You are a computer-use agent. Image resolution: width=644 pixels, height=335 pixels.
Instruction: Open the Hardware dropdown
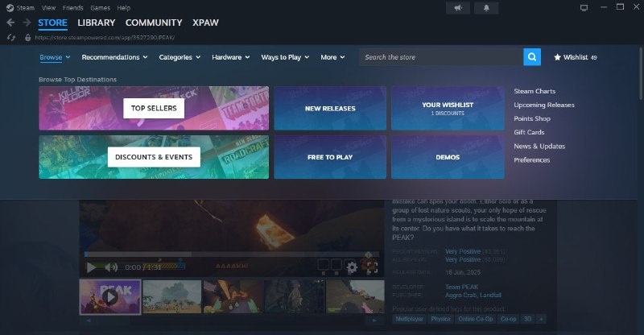[x=231, y=57]
